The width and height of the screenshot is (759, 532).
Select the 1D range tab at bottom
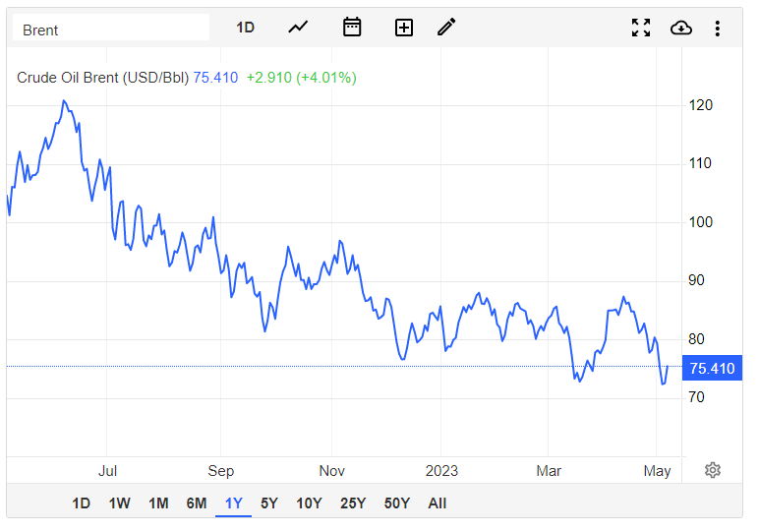[x=82, y=503]
